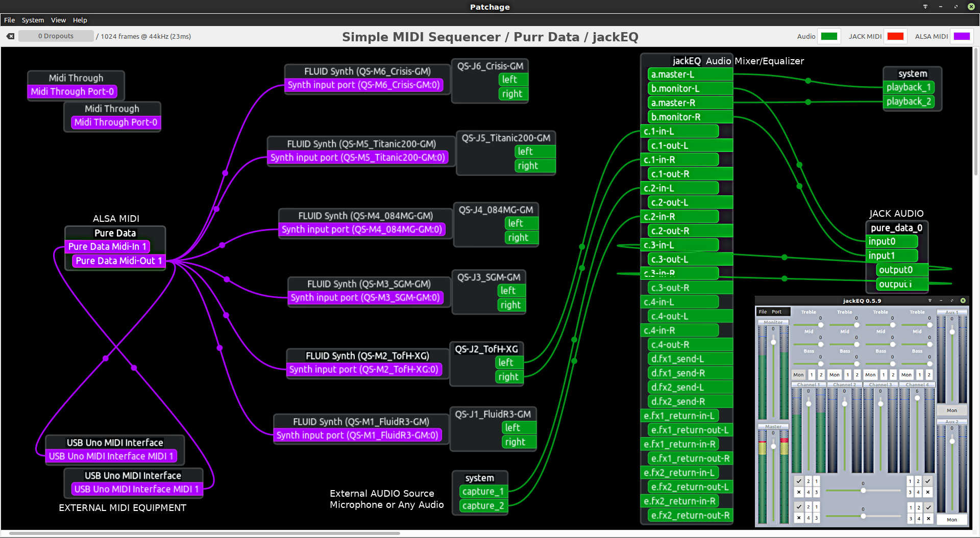Click the purple ALSA MIDI color swatch
Screen dimensions: 980x538
[x=962, y=36]
